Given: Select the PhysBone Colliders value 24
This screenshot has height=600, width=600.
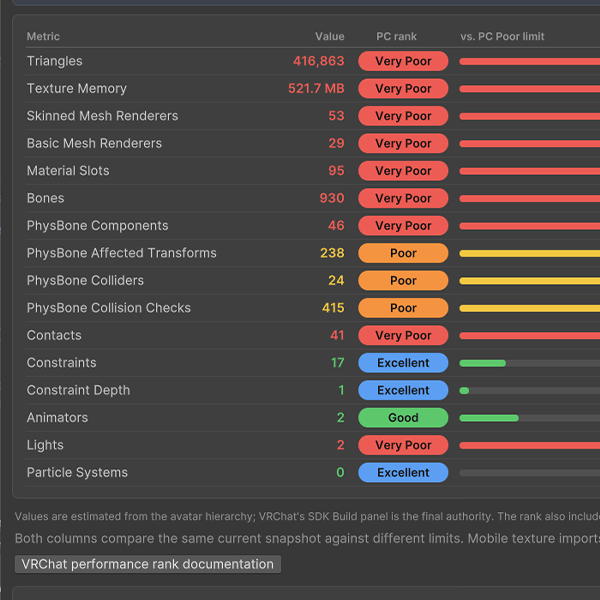Looking at the screenshot, I should click(x=336, y=280).
